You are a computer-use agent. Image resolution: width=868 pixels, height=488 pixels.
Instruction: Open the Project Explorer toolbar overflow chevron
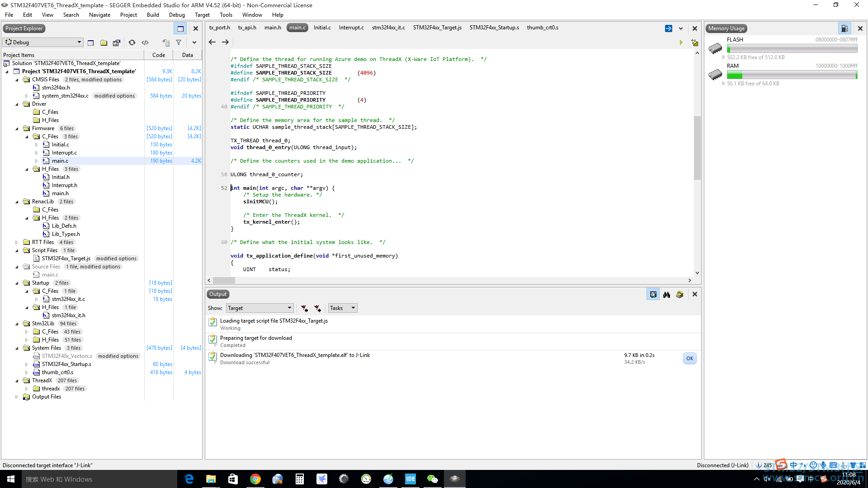point(194,42)
